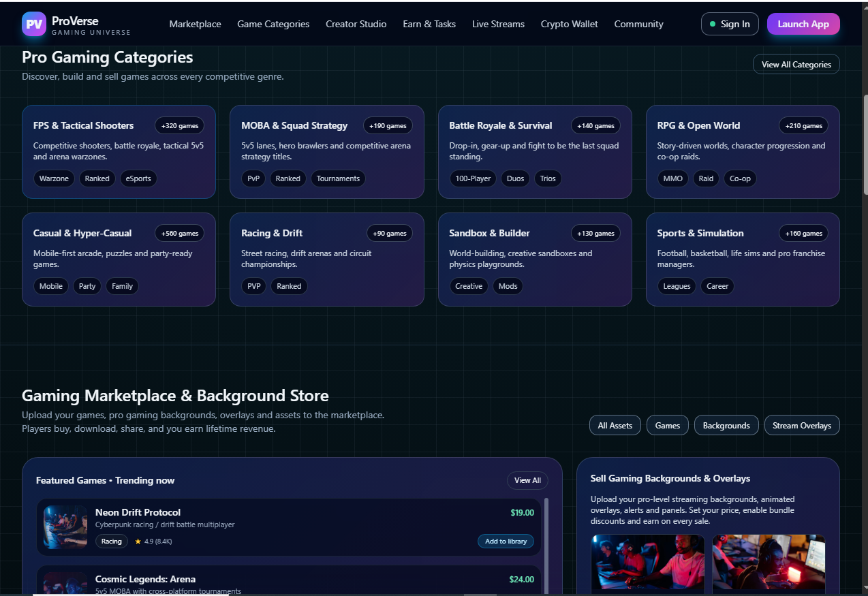Go to Crypto Wallet nav item
This screenshot has width=868, height=596.
pos(569,24)
